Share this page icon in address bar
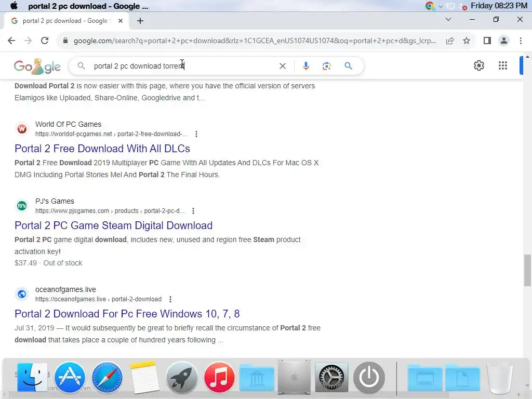Image resolution: width=532 pixels, height=399 pixels. coord(450,41)
